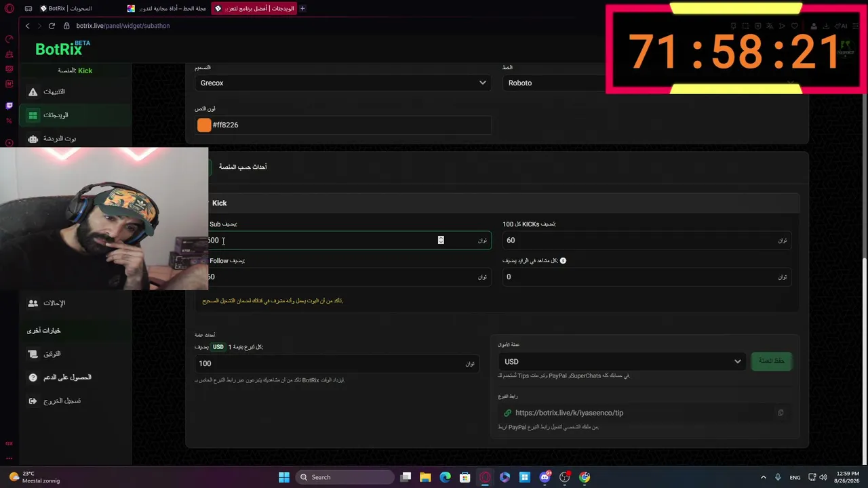868x488 pixels.
Task: Open the botrix.live tip link
Action: 569,413
